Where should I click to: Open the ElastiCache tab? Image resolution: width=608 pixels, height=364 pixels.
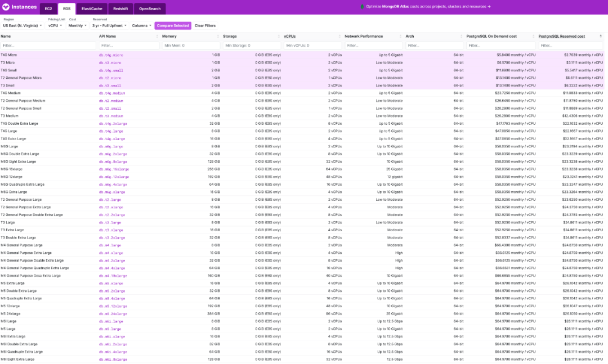91,9
